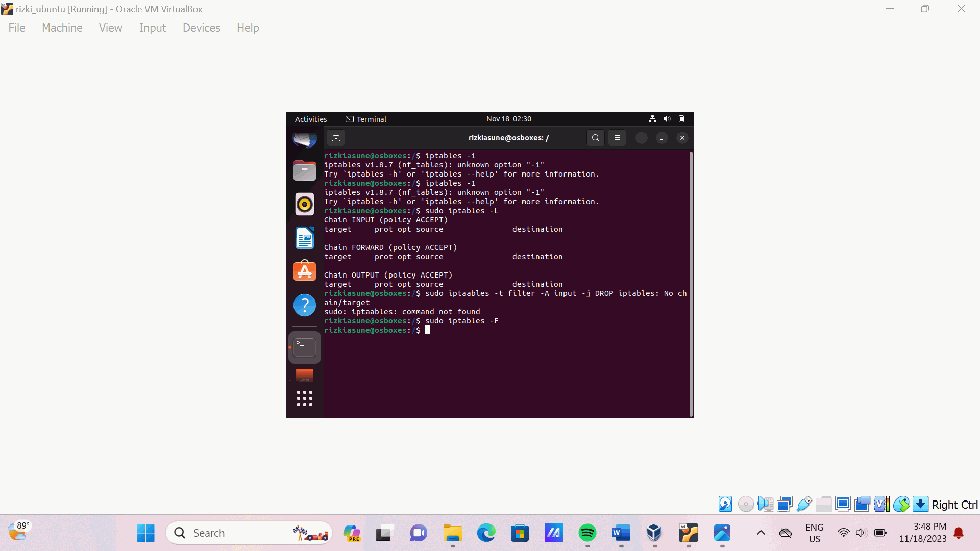
Task: Open Task View on the Windows taskbar
Action: (x=385, y=533)
